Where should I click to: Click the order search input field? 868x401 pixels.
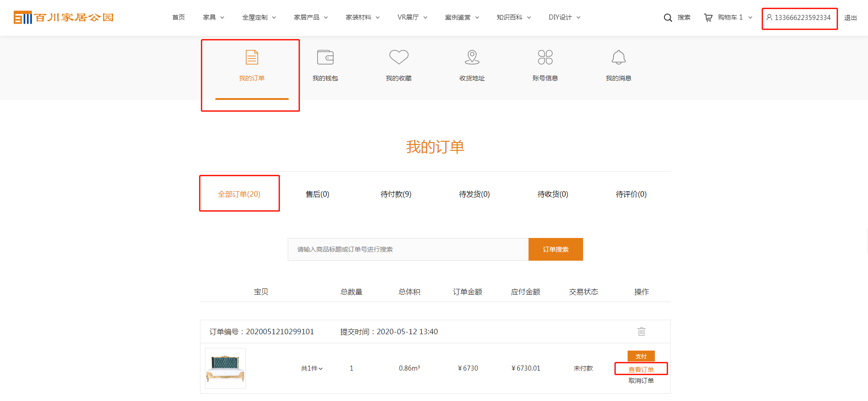click(408, 249)
